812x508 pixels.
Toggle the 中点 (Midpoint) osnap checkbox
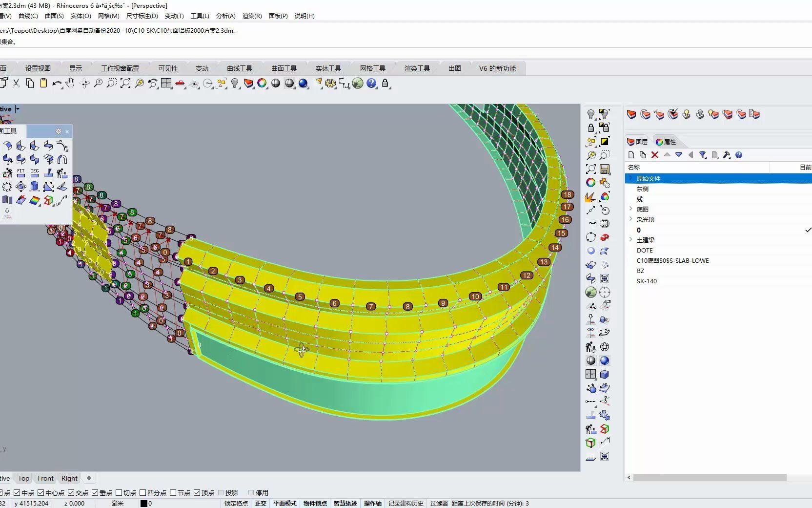point(17,493)
